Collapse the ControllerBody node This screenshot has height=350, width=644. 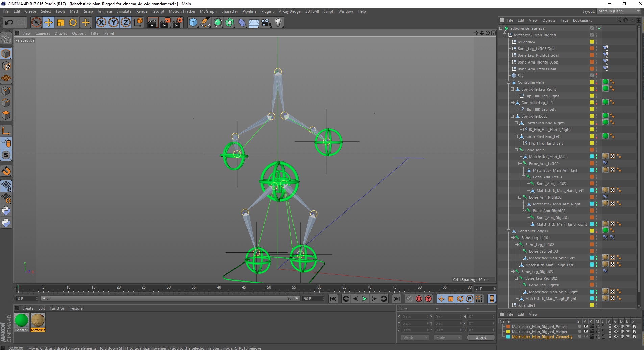[512, 116]
